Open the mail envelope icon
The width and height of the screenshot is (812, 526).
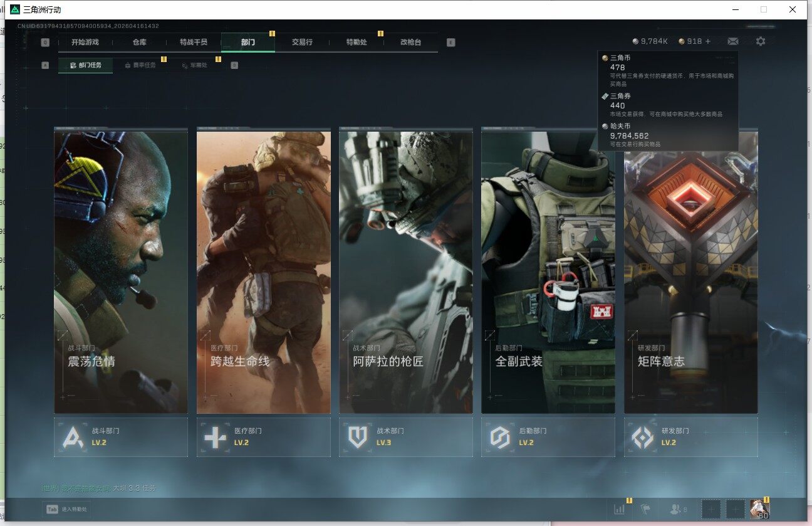point(732,41)
